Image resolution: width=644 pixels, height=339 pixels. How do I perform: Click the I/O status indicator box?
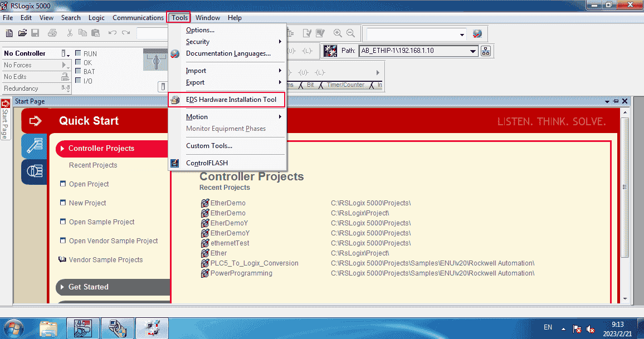coord(78,81)
